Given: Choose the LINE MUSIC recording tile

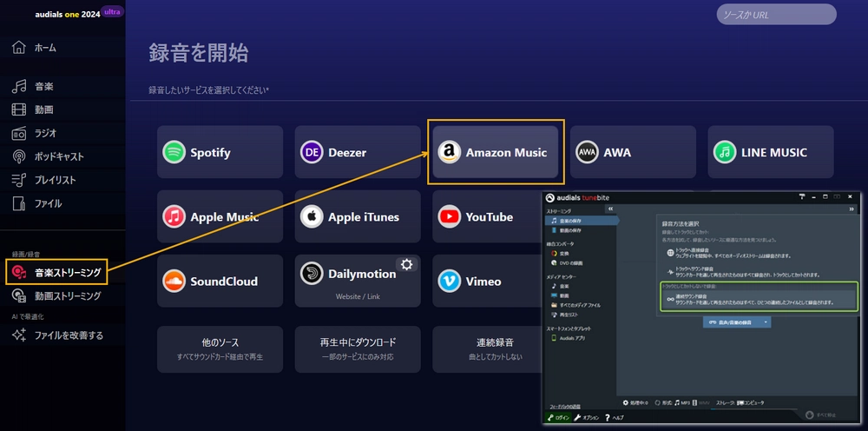Looking at the screenshot, I should tap(771, 152).
